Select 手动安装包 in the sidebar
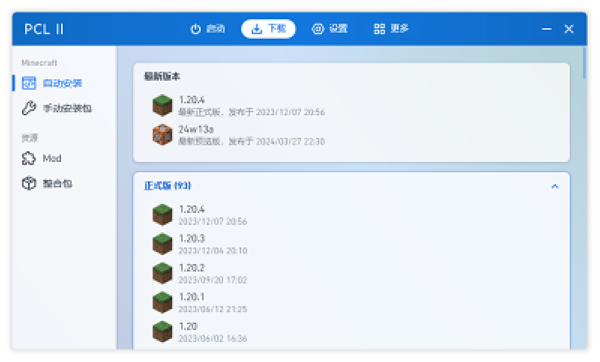Screen dimensions: 600x362 tap(64, 108)
